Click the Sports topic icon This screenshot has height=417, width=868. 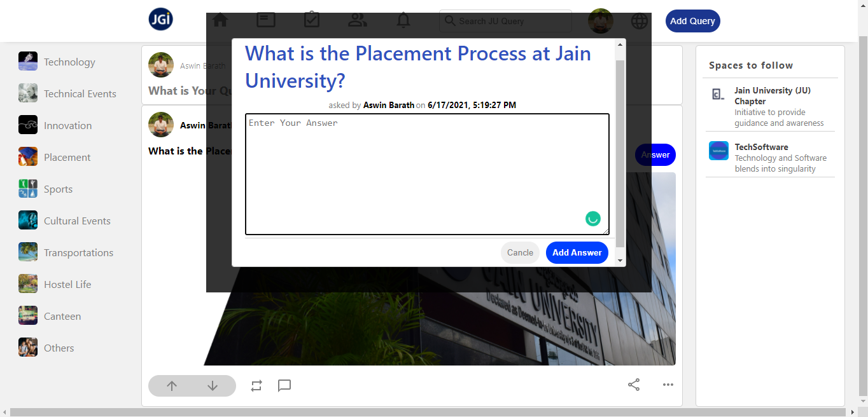pos(28,188)
